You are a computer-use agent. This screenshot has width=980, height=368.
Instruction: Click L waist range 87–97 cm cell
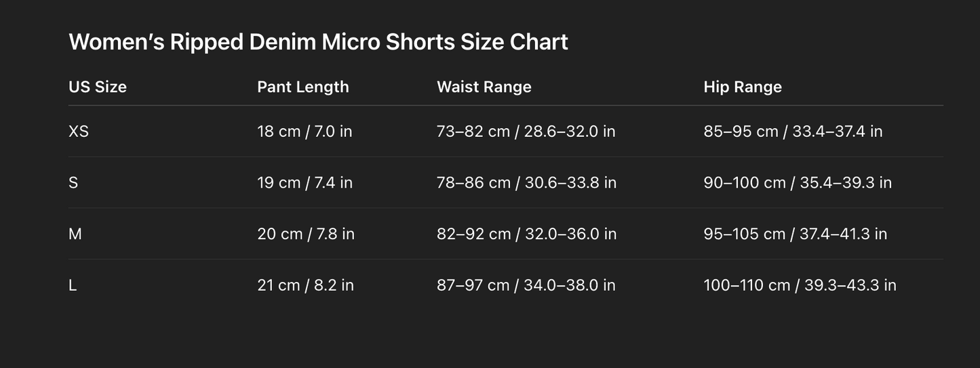[x=526, y=285]
